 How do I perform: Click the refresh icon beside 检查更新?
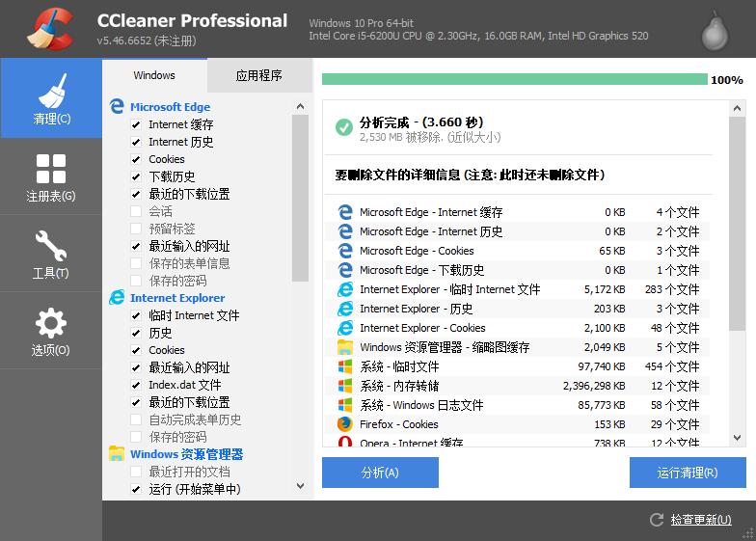point(657,519)
